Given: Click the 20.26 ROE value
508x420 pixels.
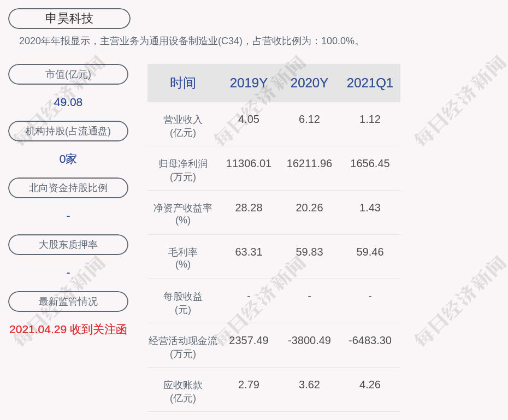Looking at the screenshot, I should tap(309, 208).
